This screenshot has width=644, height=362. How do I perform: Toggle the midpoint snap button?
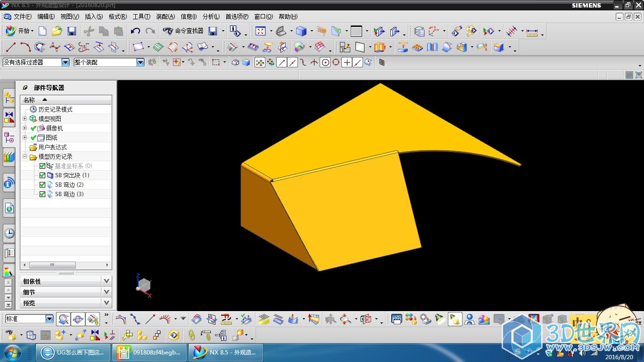click(292, 62)
